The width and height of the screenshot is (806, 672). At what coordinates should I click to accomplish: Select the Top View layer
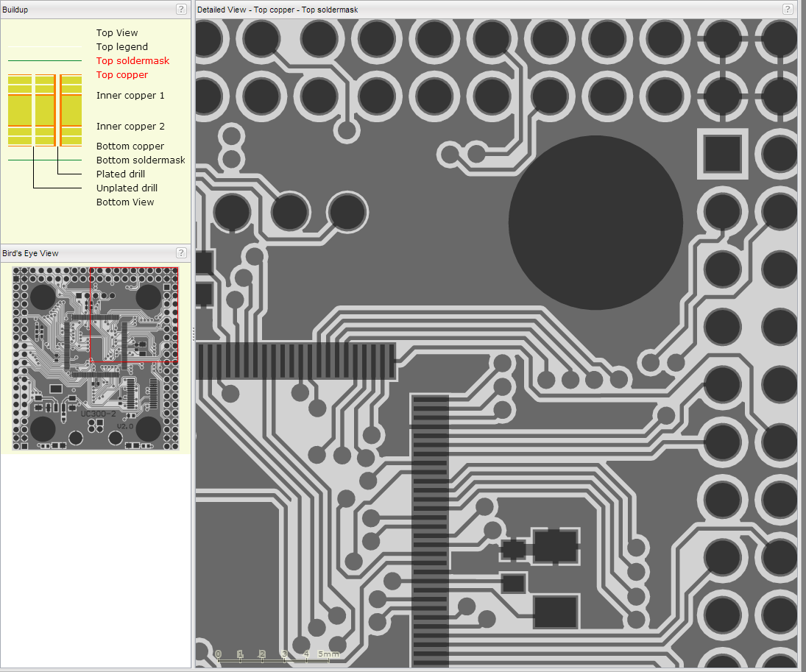(x=117, y=33)
